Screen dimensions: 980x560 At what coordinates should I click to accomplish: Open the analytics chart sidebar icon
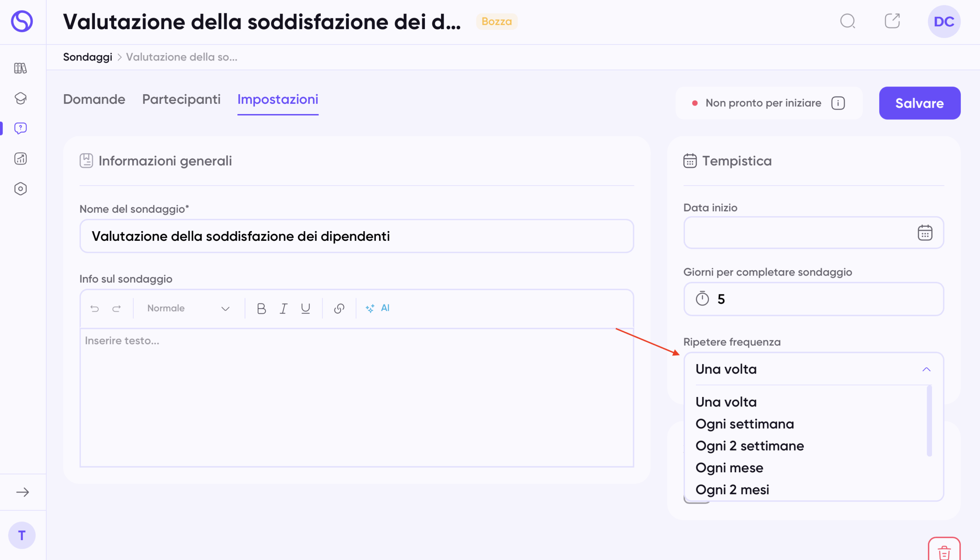click(x=20, y=158)
